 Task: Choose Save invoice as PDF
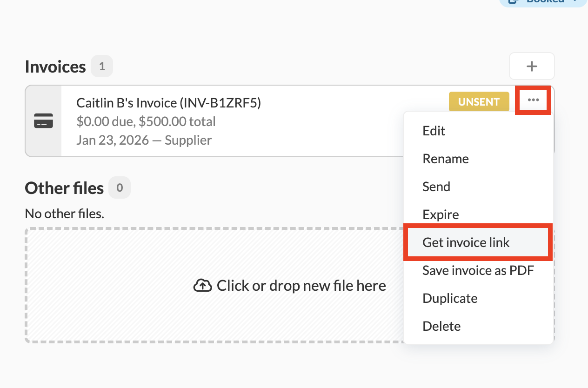pyautogui.click(x=478, y=270)
